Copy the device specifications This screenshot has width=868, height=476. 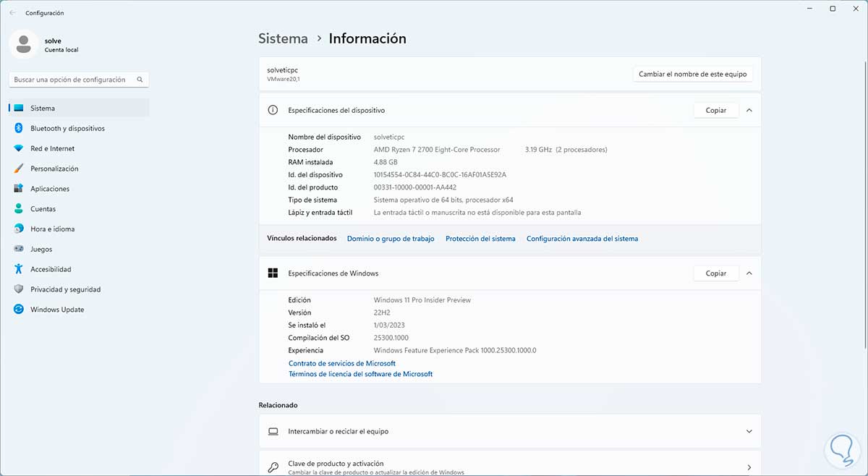716,111
